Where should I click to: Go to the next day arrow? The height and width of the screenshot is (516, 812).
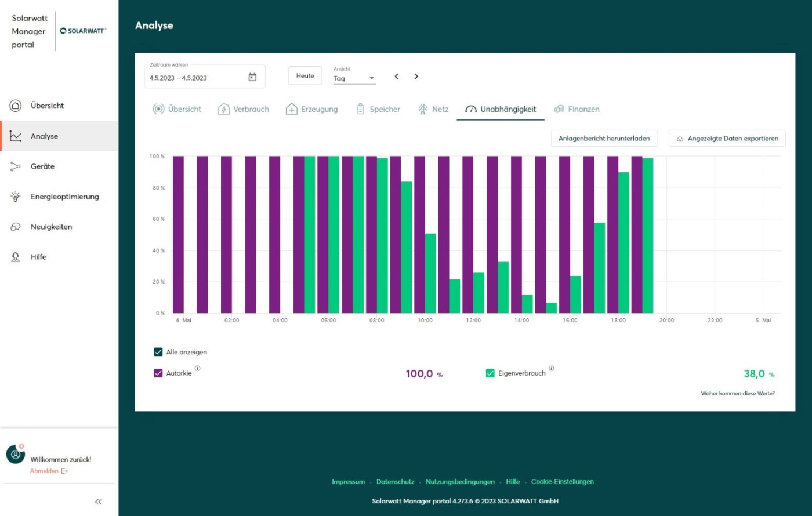(x=416, y=77)
